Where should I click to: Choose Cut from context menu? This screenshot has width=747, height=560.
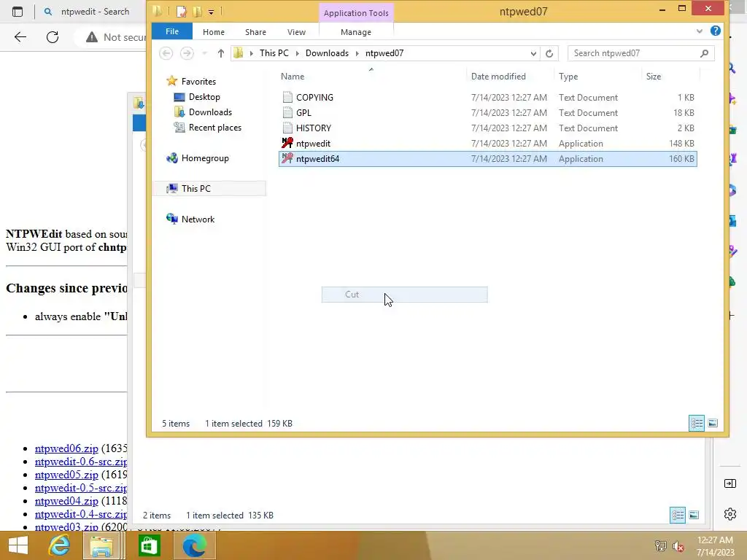404,295
